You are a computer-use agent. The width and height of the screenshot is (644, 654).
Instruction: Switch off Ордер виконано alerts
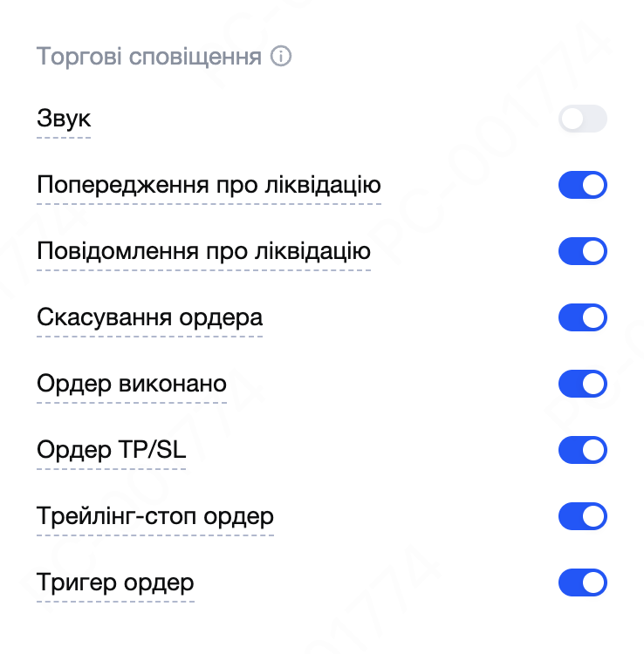582,384
